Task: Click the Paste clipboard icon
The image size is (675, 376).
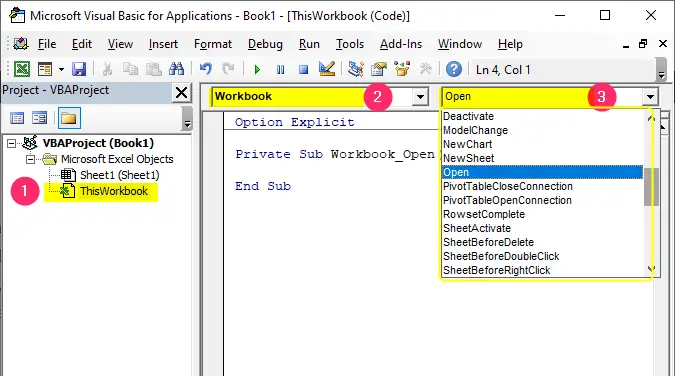Action: (x=154, y=69)
